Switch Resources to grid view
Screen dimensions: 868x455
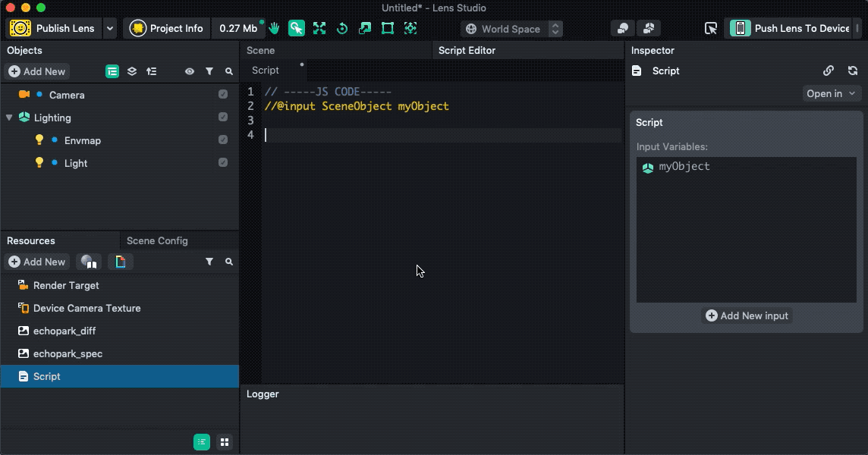[224, 441]
